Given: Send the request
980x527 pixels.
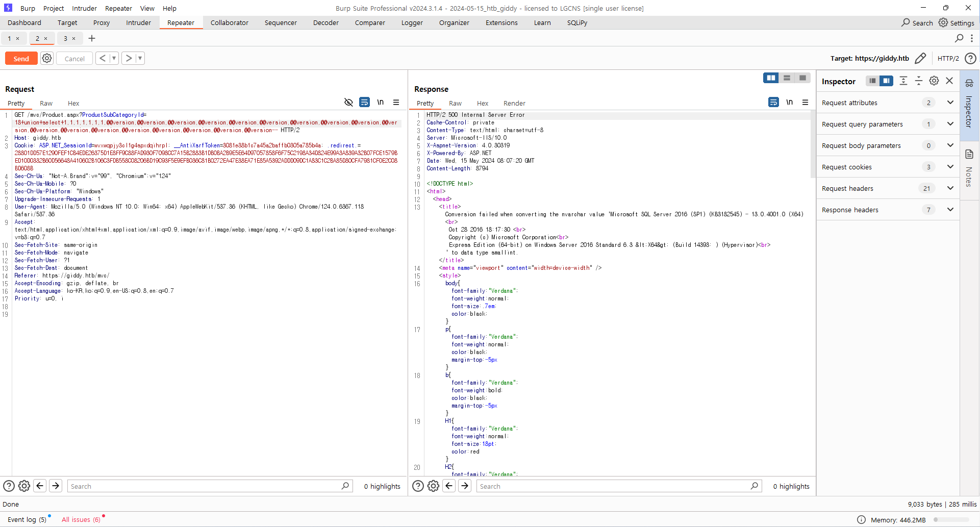Looking at the screenshot, I should [x=21, y=58].
